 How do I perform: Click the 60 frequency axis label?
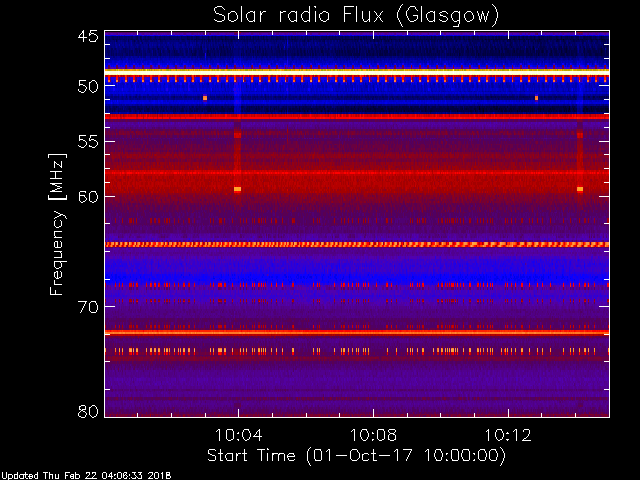pyautogui.click(x=88, y=197)
